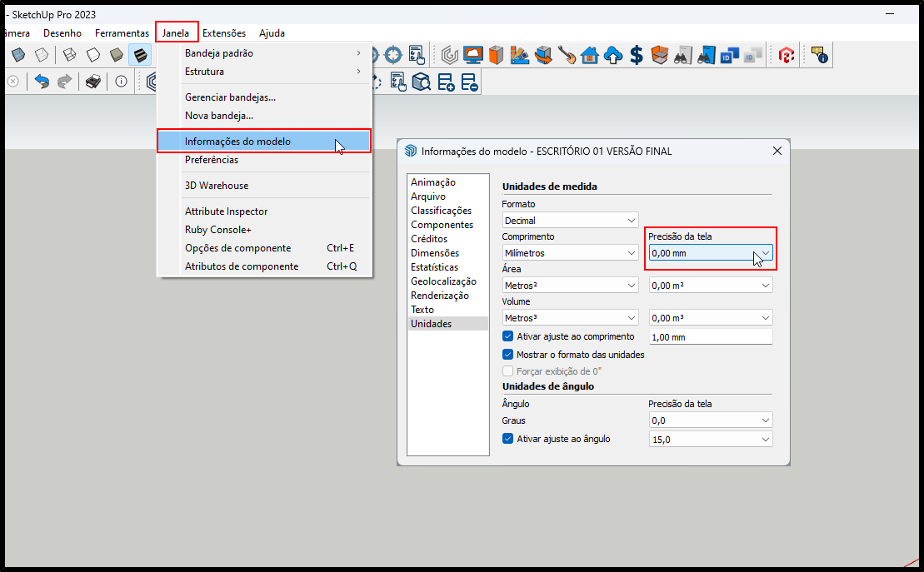Image resolution: width=924 pixels, height=572 pixels.
Task: Select Animação in the Model Info list
Action: click(x=448, y=182)
